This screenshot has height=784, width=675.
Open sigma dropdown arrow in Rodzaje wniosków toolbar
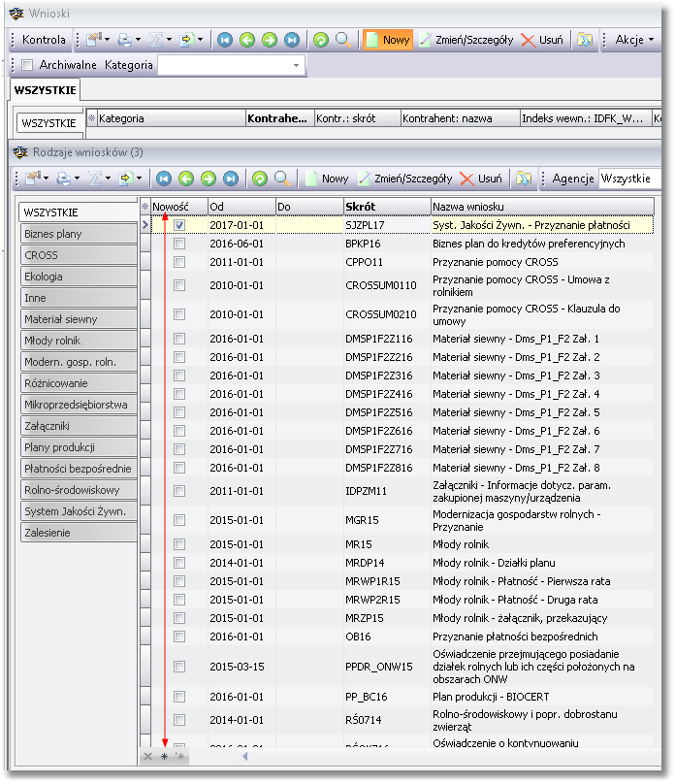tap(108, 179)
